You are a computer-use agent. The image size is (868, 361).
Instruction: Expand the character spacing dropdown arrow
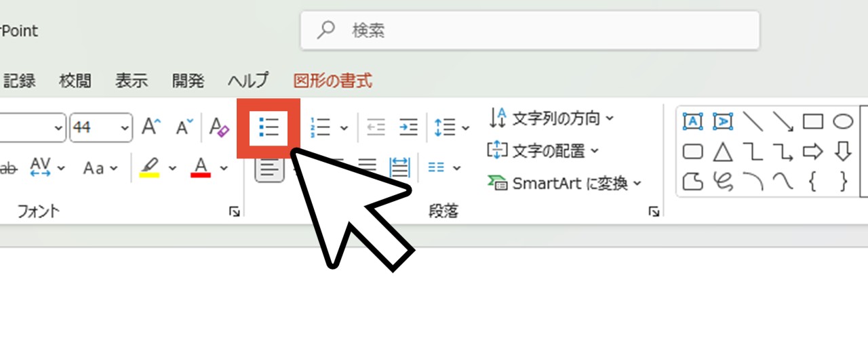click(62, 167)
